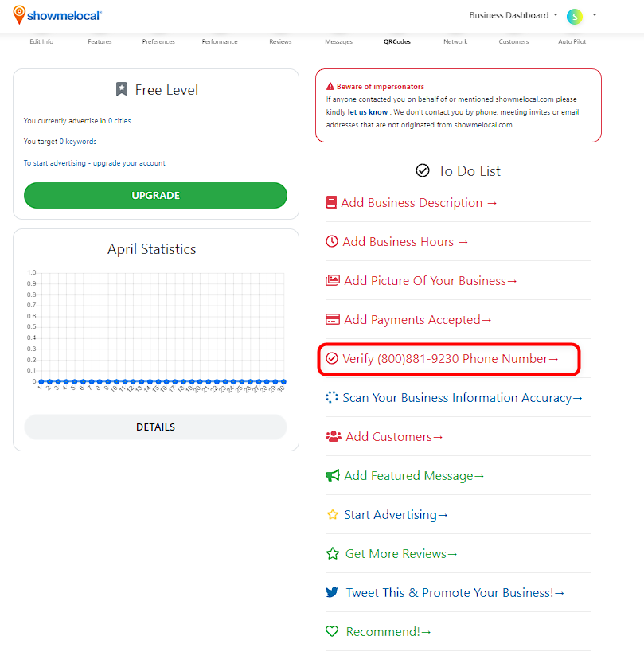Open Add Customers link

coord(394,436)
